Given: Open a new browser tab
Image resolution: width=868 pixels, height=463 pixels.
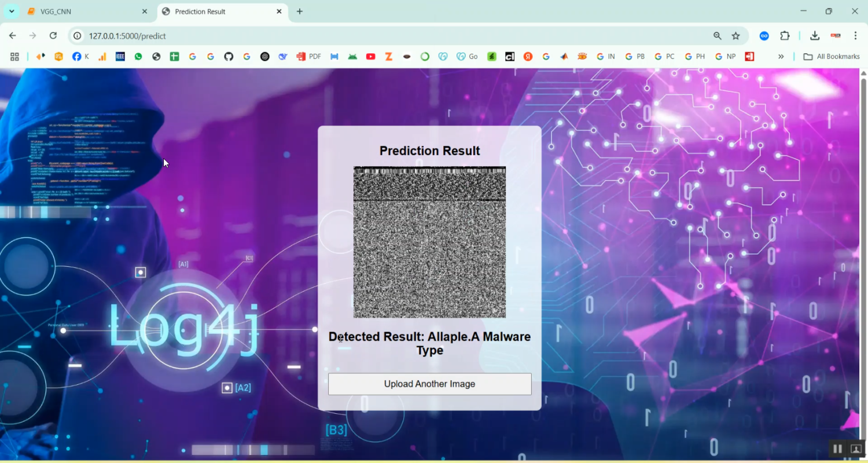Looking at the screenshot, I should tap(300, 11).
